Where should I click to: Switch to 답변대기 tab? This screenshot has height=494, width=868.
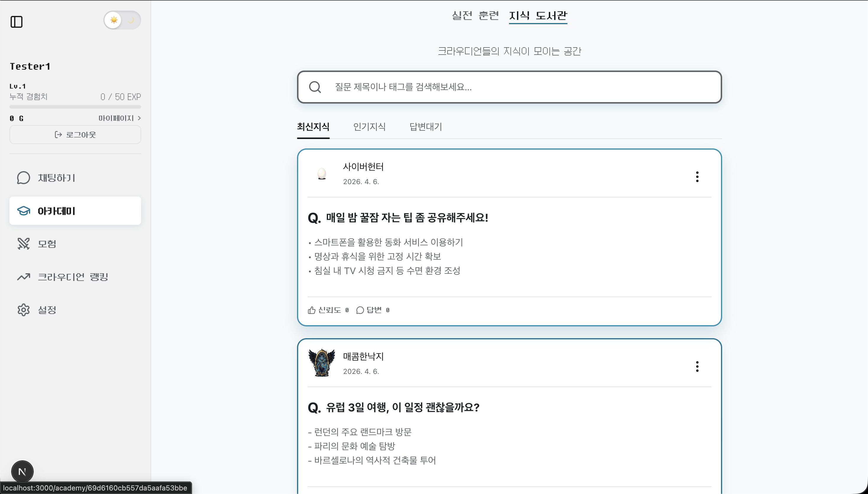coord(425,127)
